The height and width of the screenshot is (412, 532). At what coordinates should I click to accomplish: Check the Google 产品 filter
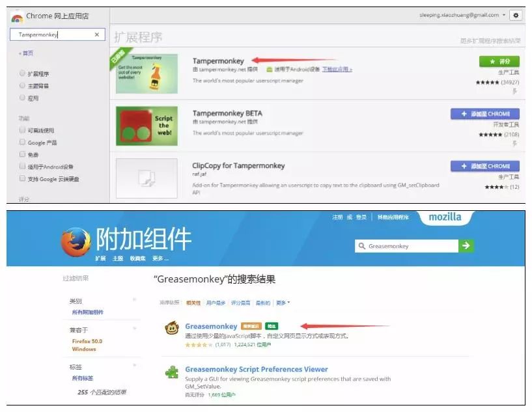[x=22, y=142]
